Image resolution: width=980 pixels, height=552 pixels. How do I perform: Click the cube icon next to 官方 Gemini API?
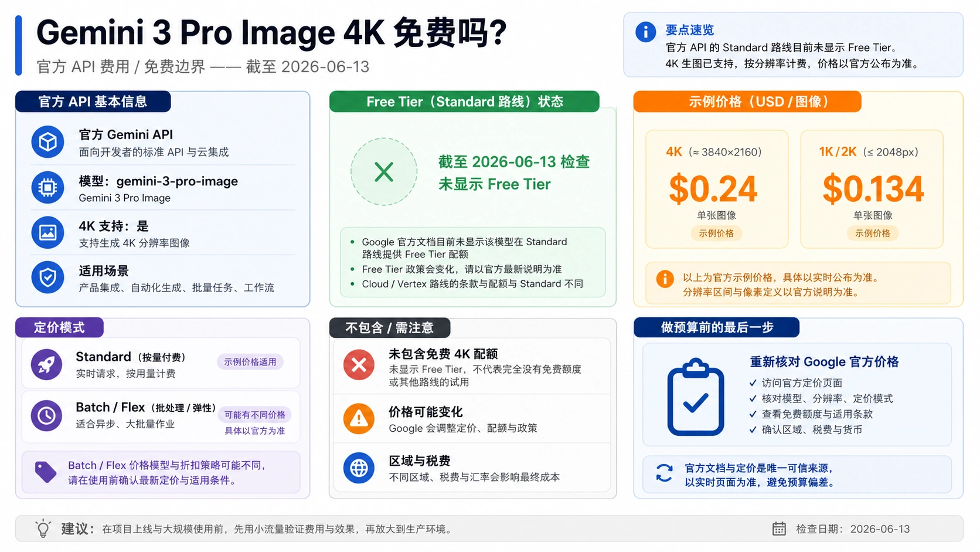47,142
